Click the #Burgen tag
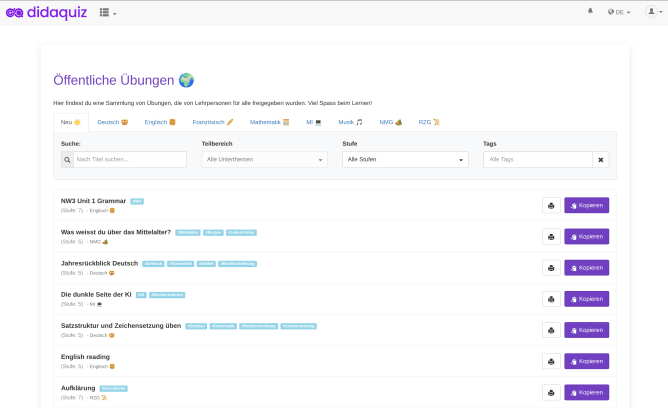 213,233
